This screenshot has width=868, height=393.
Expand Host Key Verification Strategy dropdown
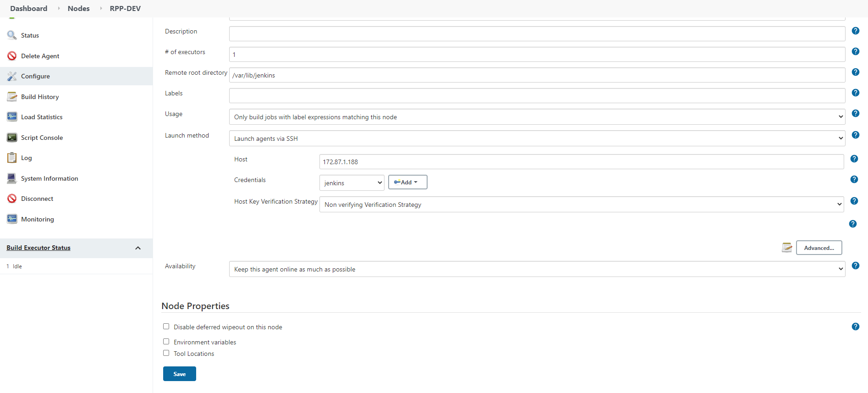pyautogui.click(x=581, y=205)
